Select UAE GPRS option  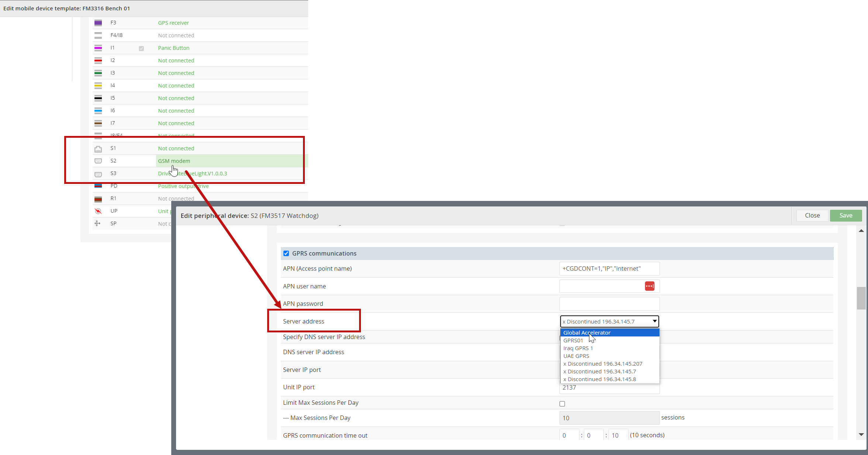[610, 356]
